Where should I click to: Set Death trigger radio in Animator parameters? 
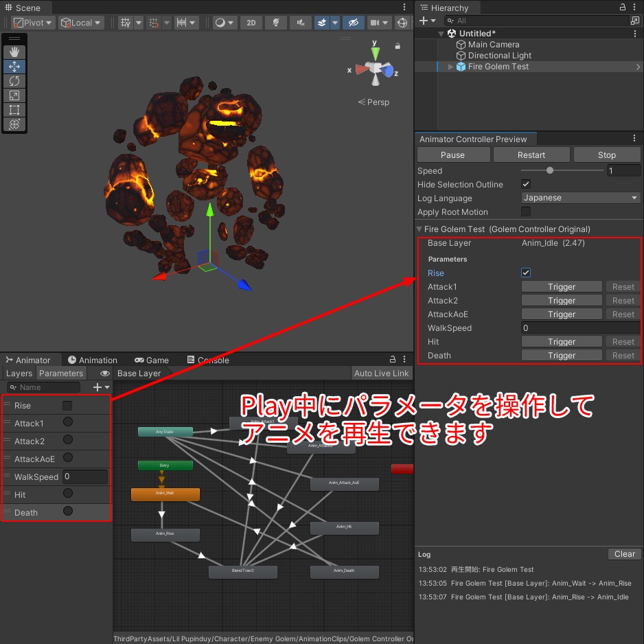[68, 511]
